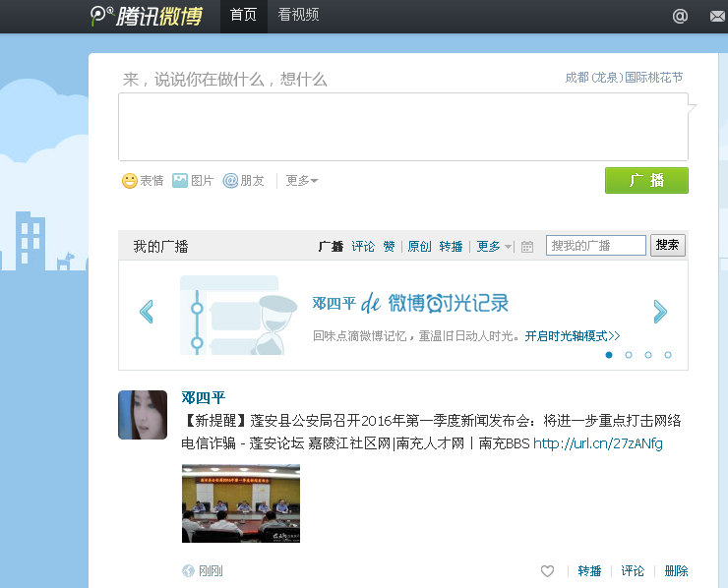Image resolution: width=728 pixels, height=588 pixels.
Task: Add a picture via the 图片 icon
Action: point(180,181)
